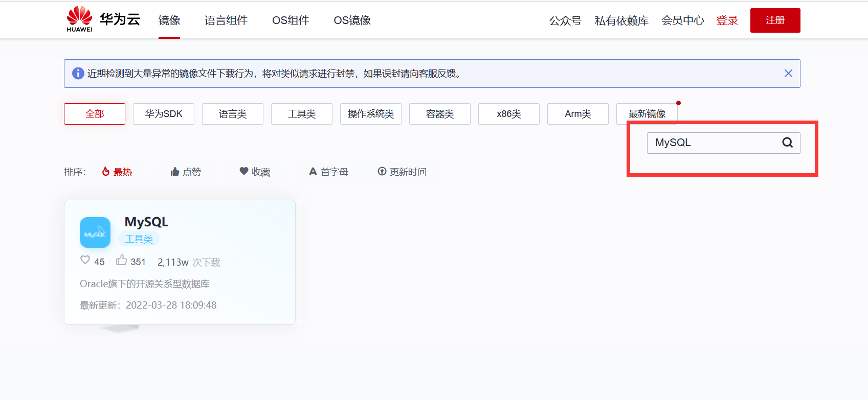This screenshot has width=868, height=400.
Task: Open the 私有依赖库 link
Action: tap(621, 21)
